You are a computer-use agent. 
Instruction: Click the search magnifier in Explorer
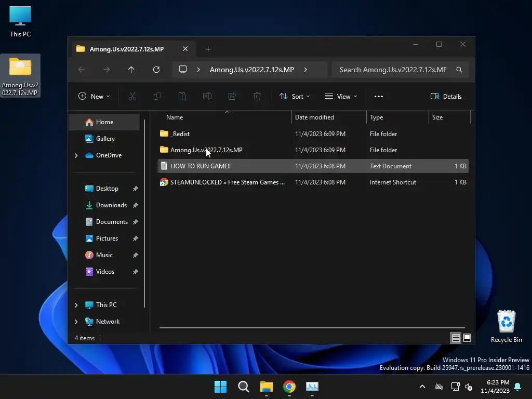(x=459, y=70)
